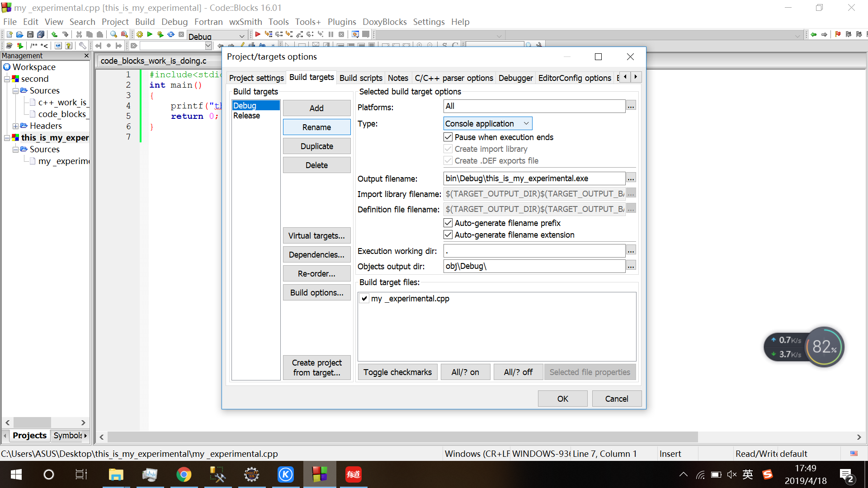Click the New file icon

pos(9,34)
